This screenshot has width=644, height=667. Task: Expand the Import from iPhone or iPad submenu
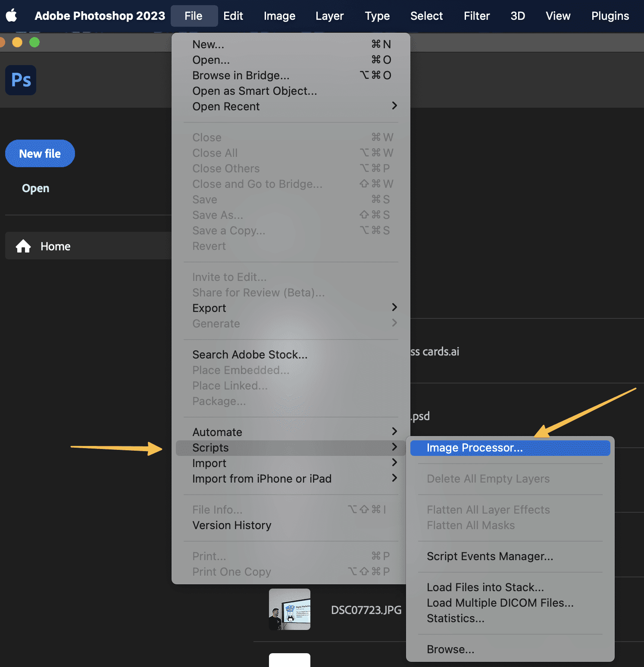pos(262,479)
